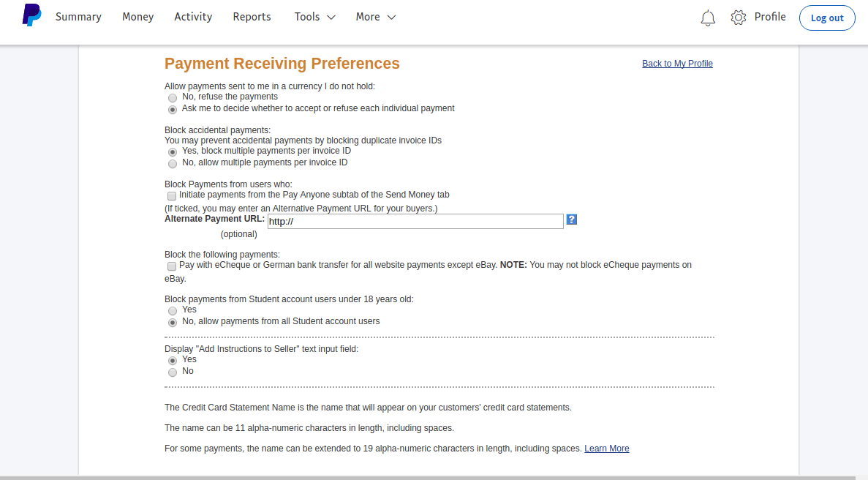The height and width of the screenshot is (480, 868).
Task: Navigate to the Activity page
Action: click(193, 16)
